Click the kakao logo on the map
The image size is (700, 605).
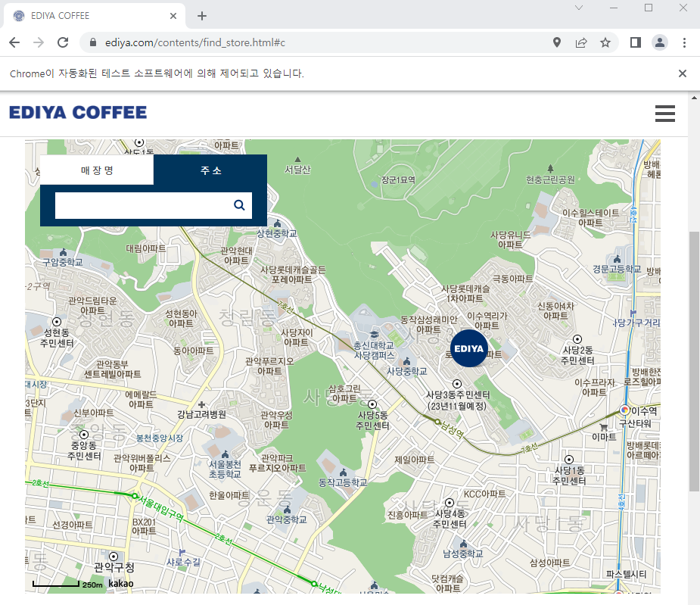click(x=120, y=584)
